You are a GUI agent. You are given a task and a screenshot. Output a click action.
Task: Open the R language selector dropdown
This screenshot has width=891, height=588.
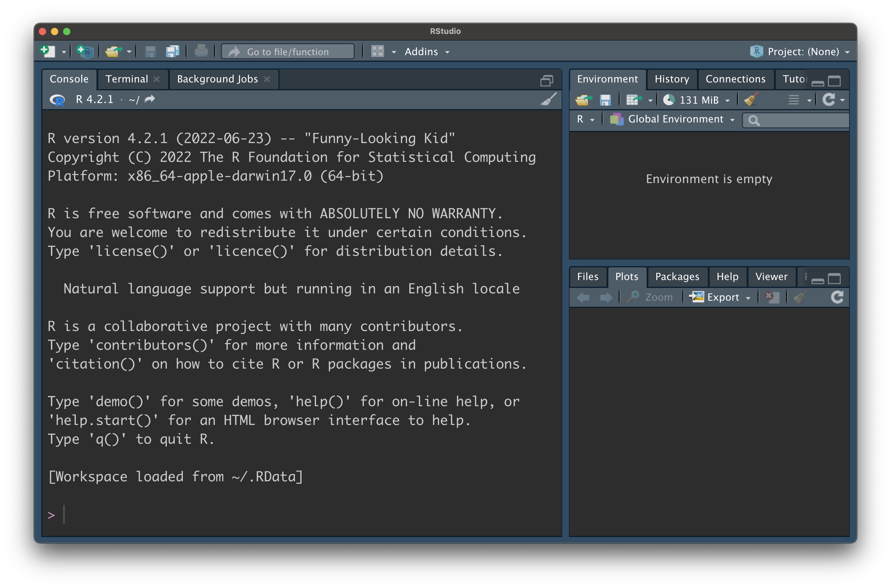(x=586, y=119)
